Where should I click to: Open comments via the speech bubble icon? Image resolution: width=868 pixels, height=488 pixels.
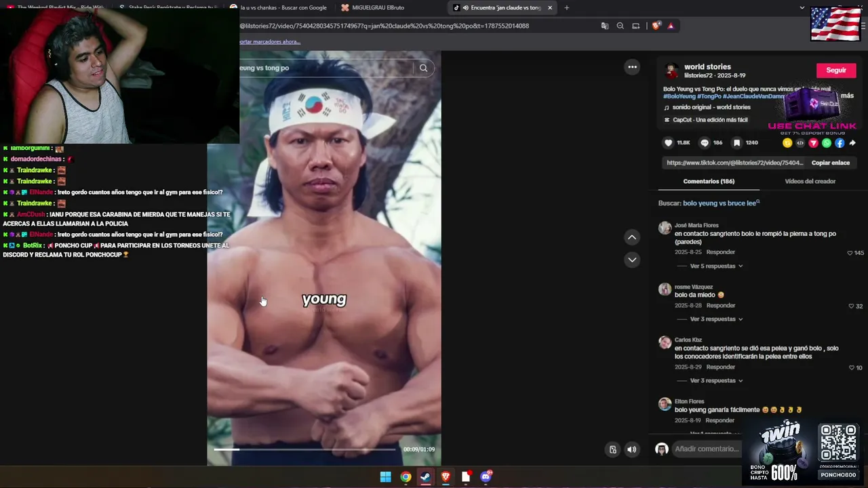pos(704,143)
